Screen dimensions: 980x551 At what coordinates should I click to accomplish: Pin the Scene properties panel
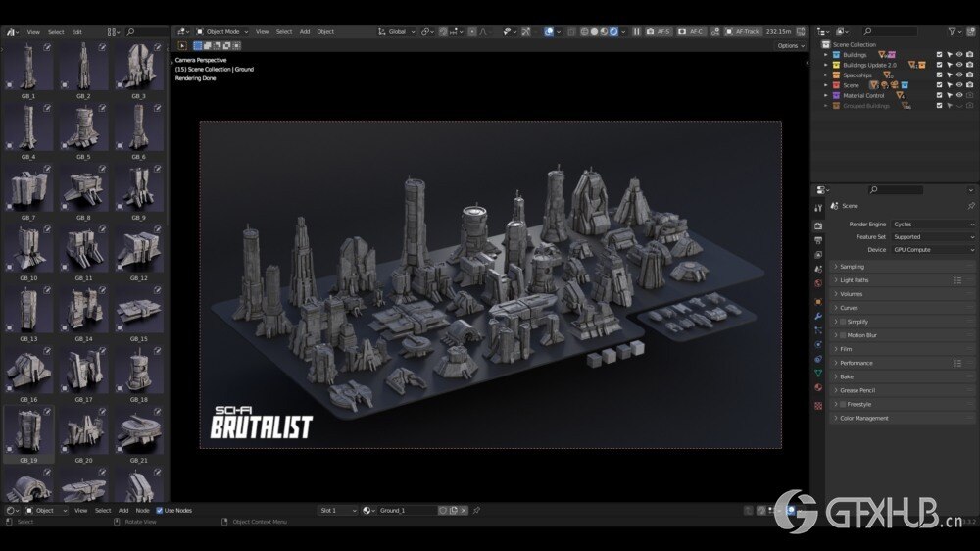click(970, 206)
